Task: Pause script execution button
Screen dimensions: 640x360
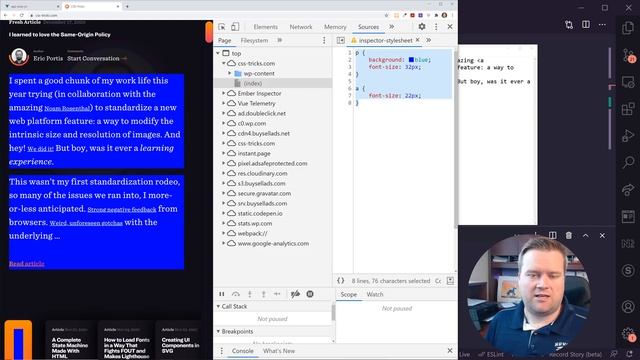Action: pos(222,294)
